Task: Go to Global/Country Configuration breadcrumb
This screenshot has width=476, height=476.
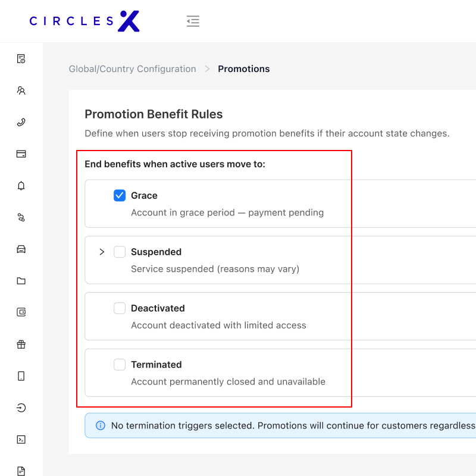Action: [x=132, y=69]
